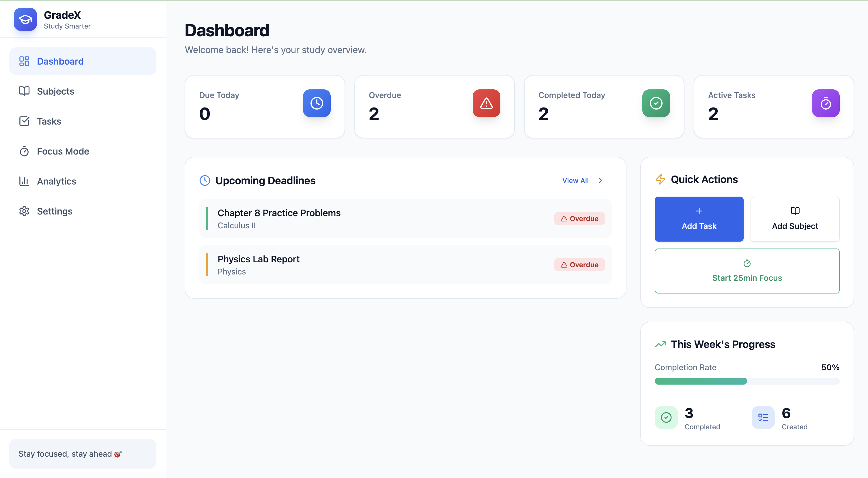Click the blue Created list icon
Viewport: 868px width, 478px height.
(763, 417)
